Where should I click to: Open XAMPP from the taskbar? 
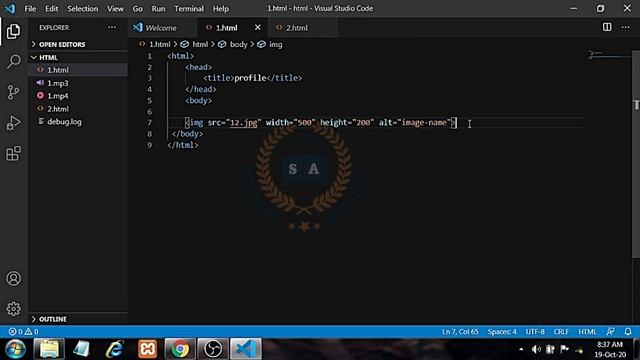[147, 349]
